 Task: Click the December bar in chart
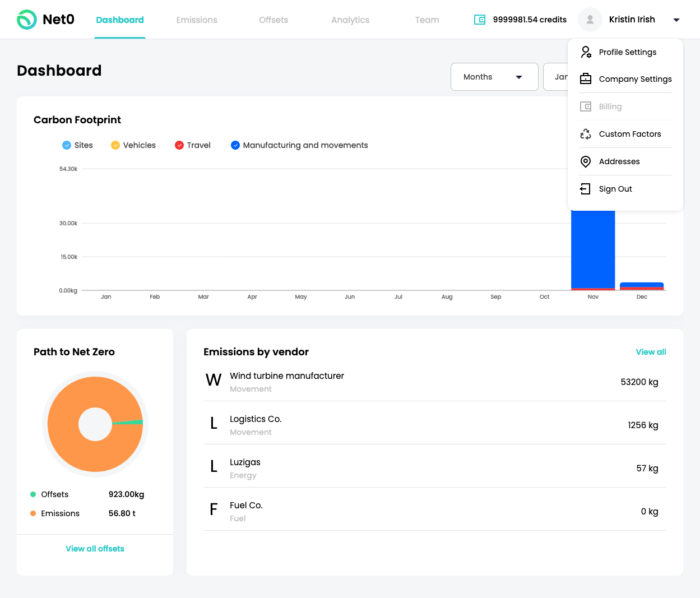[x=642, y=286]
